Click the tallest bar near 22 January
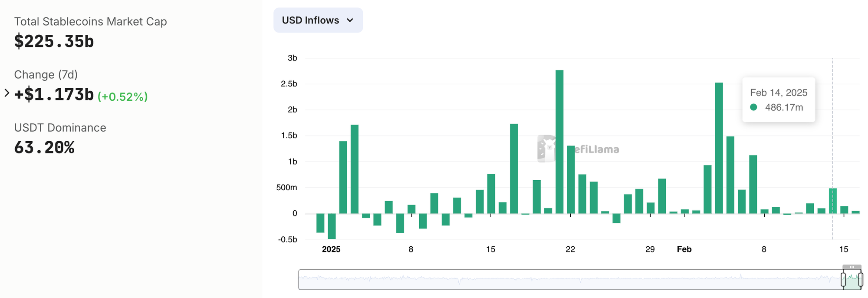868x298 pixels. pos(559,142)
